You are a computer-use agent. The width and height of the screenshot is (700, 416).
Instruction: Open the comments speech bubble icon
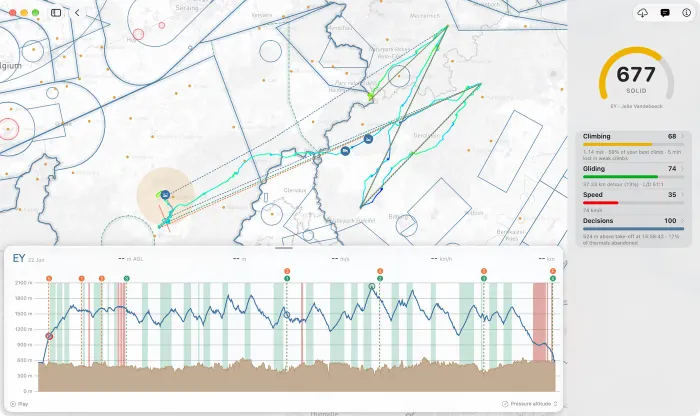[665, 13]
